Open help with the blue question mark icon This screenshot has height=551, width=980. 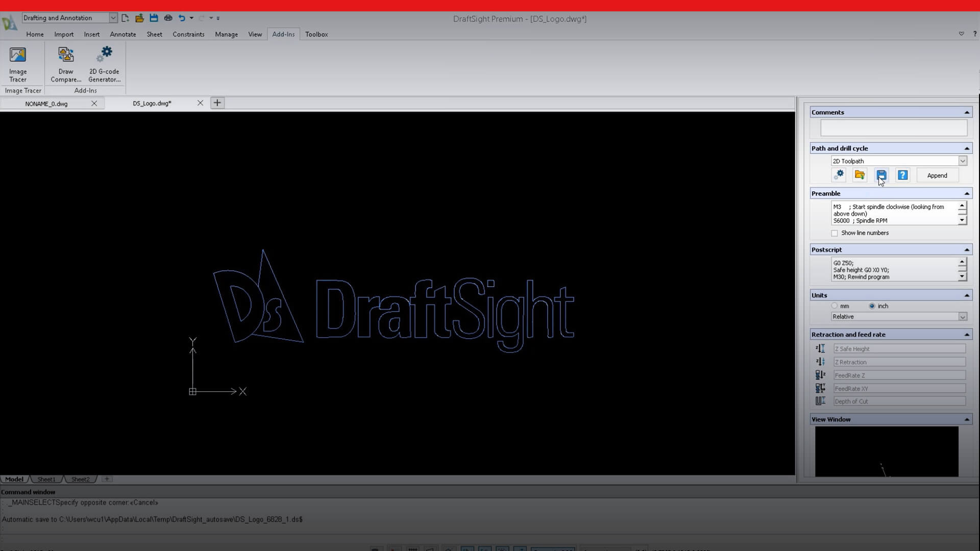pyautogui.click(x=902, y=175)
